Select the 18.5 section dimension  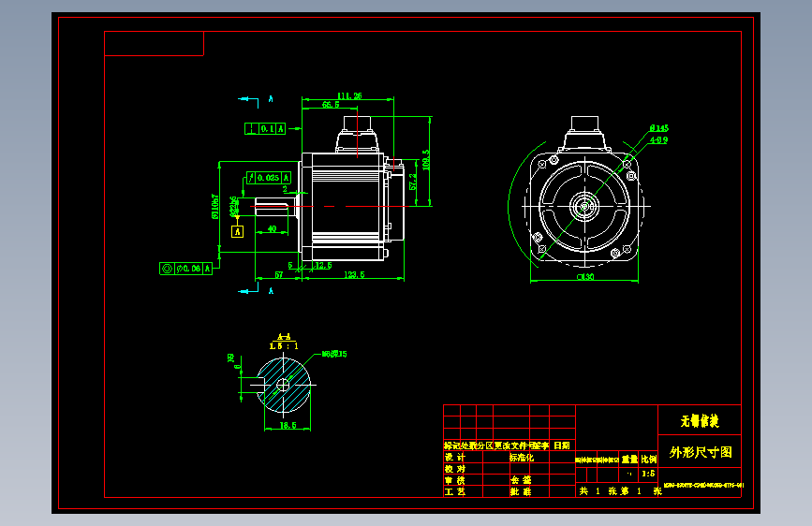(288, 426)
